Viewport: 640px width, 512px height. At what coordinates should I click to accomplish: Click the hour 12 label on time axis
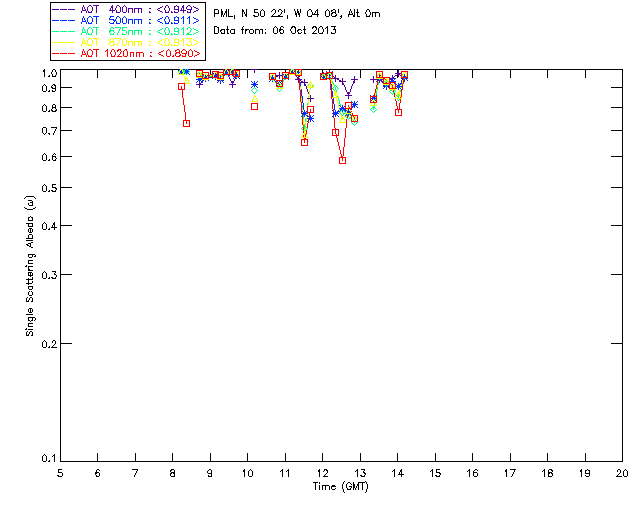click(x=322, y=473)
